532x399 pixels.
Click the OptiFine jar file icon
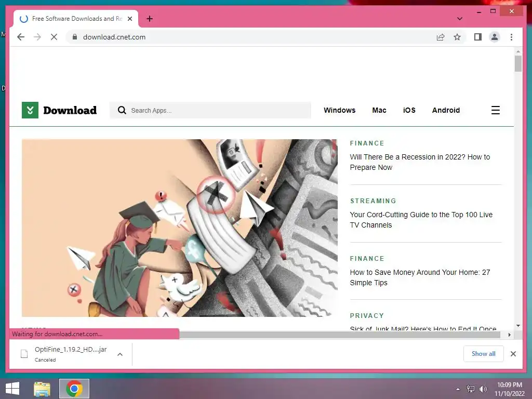pyautogui.click(x=24, y=354)
